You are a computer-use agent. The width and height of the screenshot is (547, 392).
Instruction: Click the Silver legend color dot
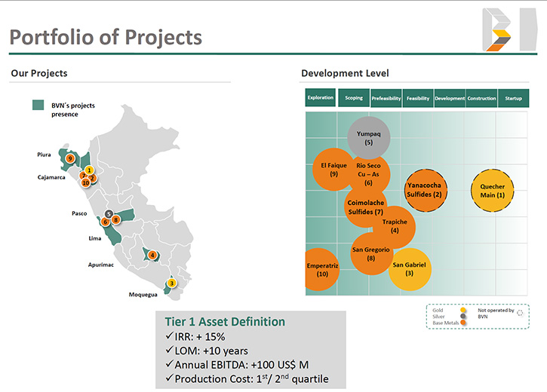[463, 317]
